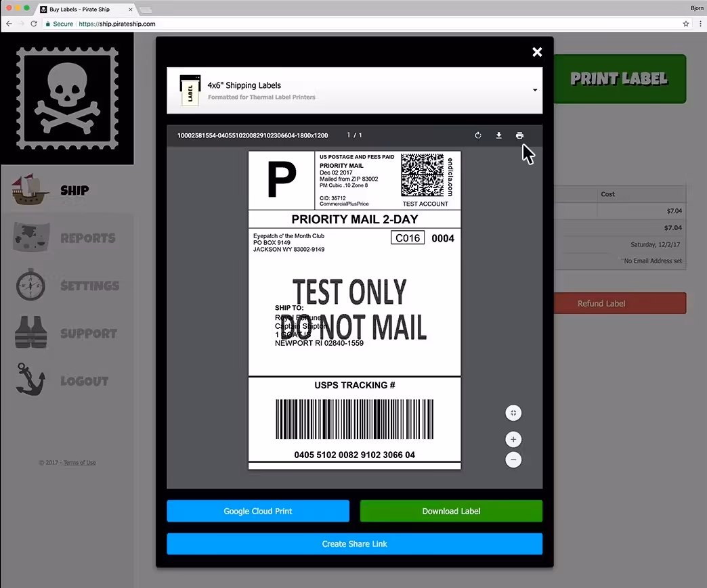Click the treasure map Reports icon
The height and width of the screenshot is (588, 707).
[x=30, y=237]
